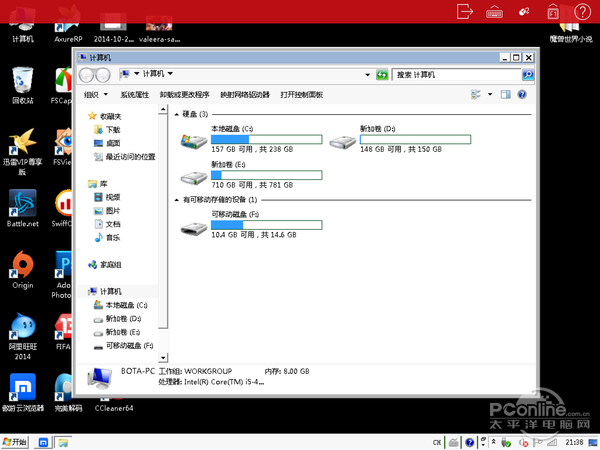Click the 搜索 计算机 search box
The height and width of the screenshot is (450, 600).
(x=457, y=75)
